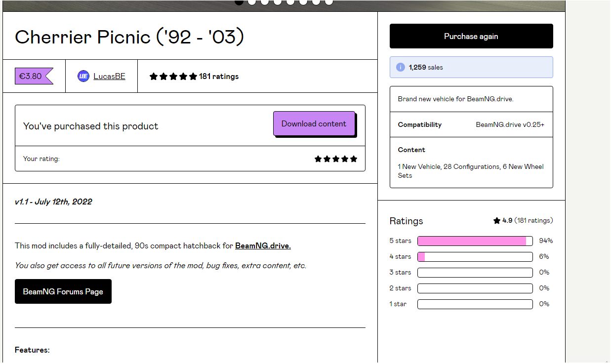Set your rating to four stars
Image resolution: width=611 pixels, height=364 pixels.
click(x=345, y=159)
